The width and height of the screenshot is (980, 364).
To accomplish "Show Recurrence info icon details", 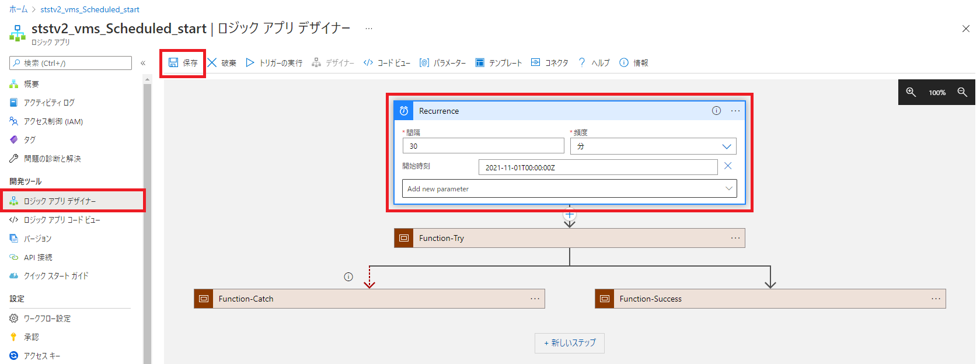I will tap(716, 111).
